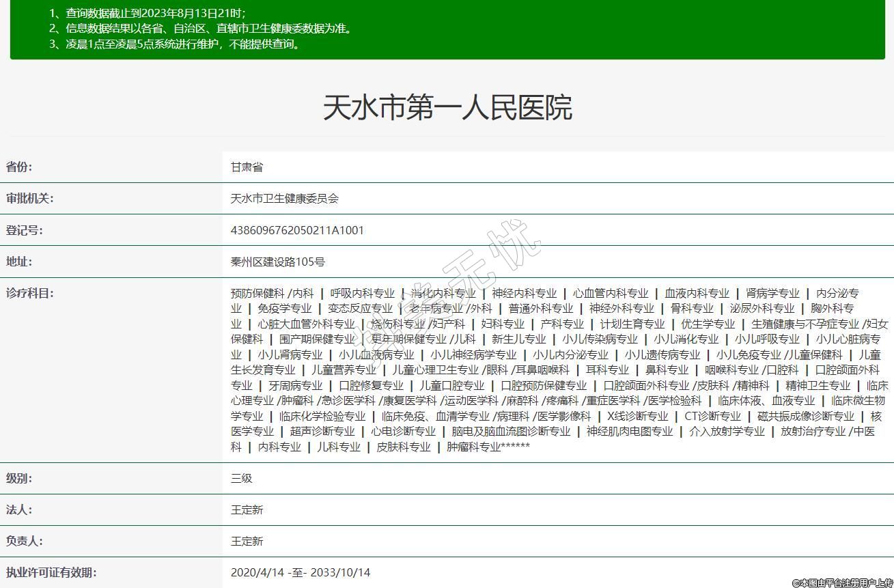Click the 省份 field label
This screenshot has width=894, height=588.
coord(19,167)
